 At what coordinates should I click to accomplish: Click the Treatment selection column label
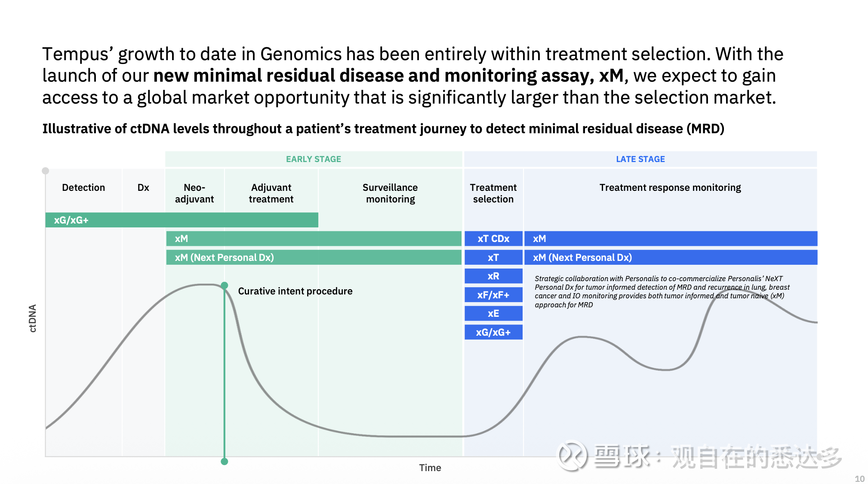[493, 193]
